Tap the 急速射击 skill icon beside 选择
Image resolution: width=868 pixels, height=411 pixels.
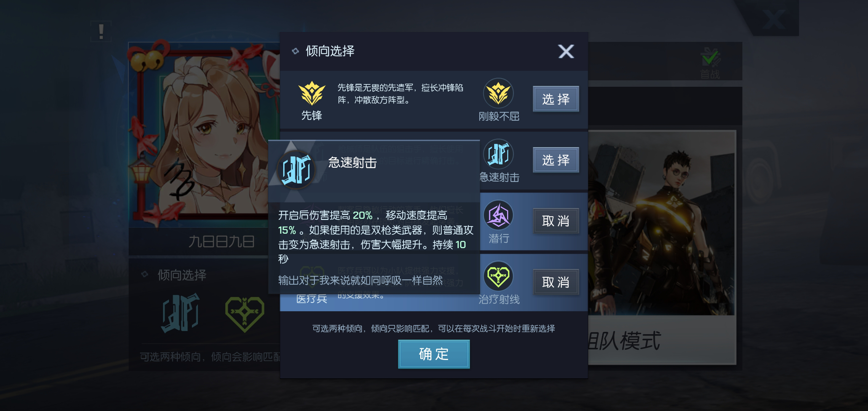[x=498, y=154]
